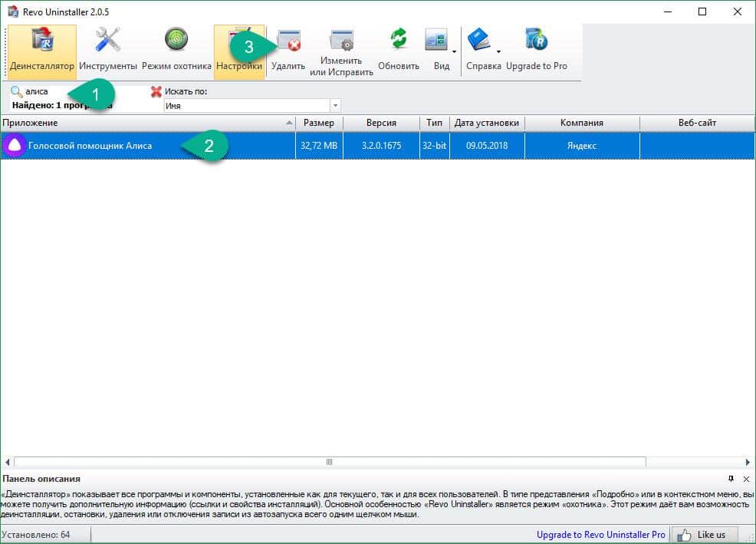This screenshot has height=544, width=756.
Task: Click Upgrade to Pro toolbar icon
Action: pos(536,51)
